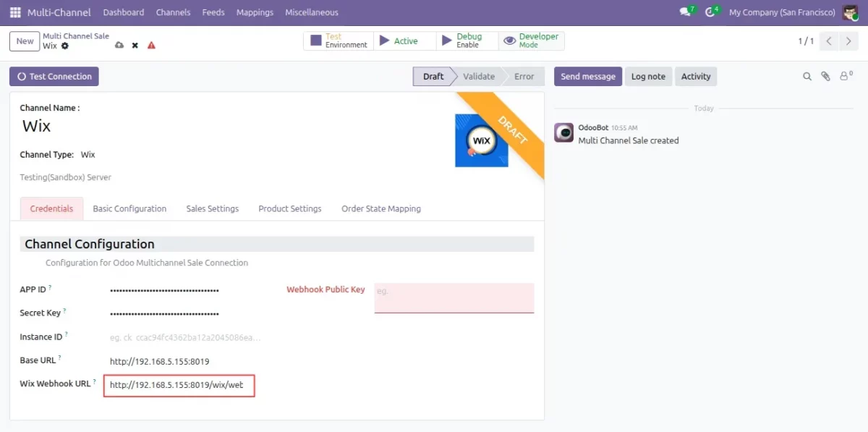Screen dimensions: 868x432
Task: Click the Base URL help question mark
Action: click(x=59, y=358)
